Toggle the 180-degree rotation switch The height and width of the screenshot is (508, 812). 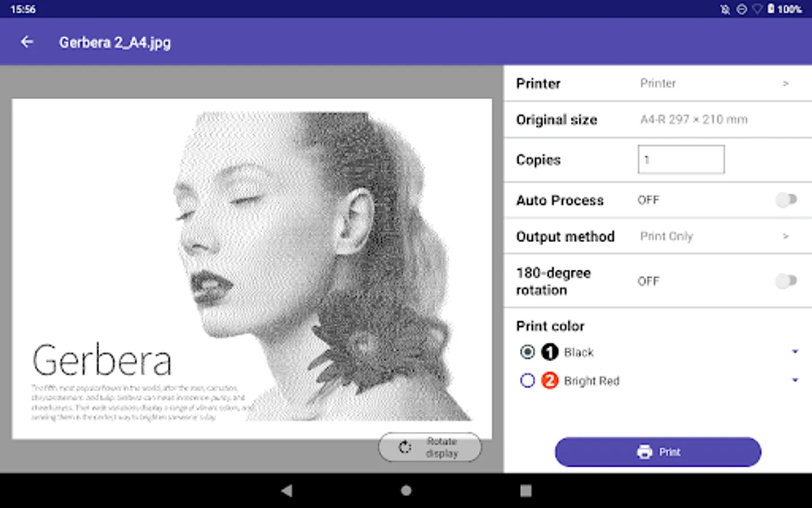pos(786,281)
